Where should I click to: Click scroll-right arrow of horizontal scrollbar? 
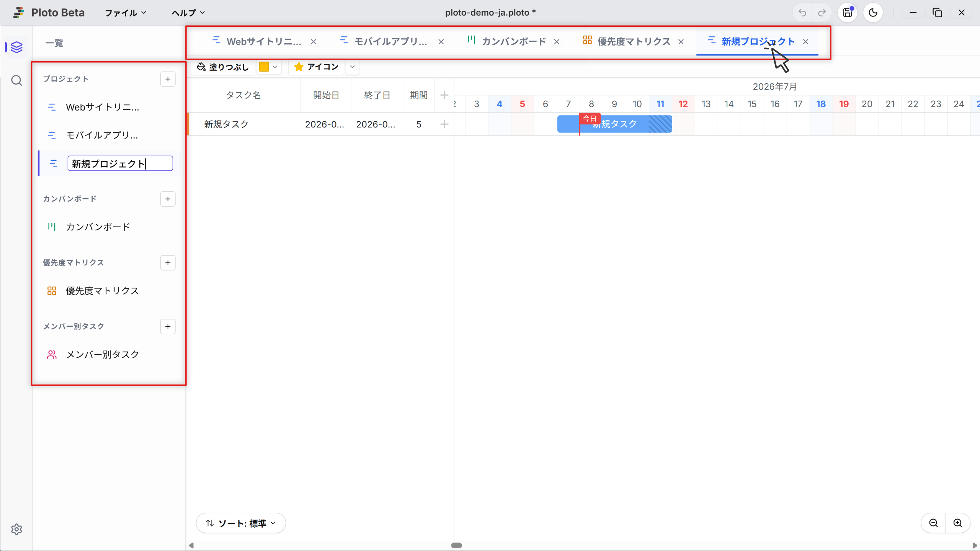974,545
